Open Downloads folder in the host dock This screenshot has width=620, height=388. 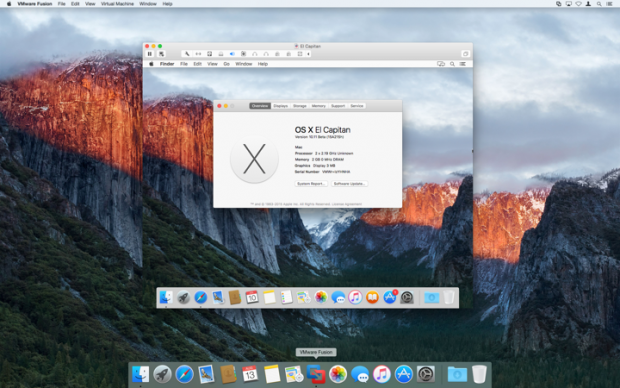457,374
